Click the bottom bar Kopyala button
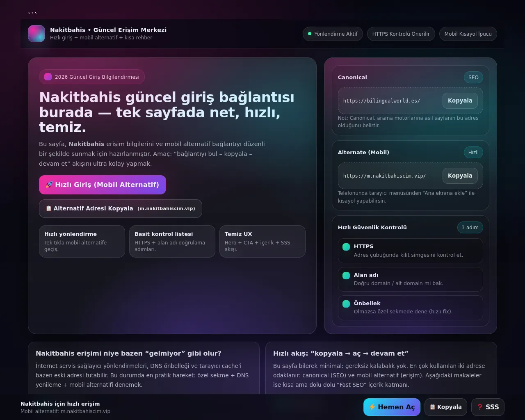This screenshot has height=420, width=525. 446,407
